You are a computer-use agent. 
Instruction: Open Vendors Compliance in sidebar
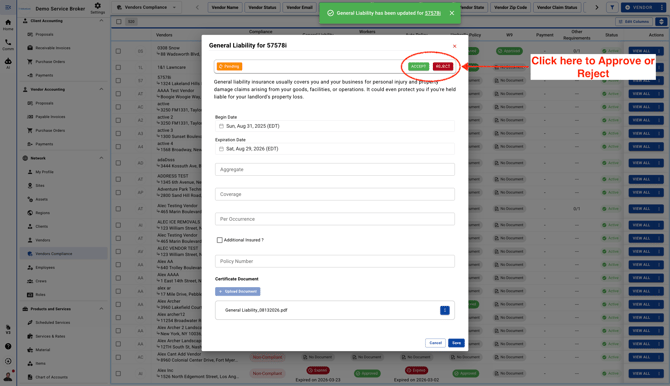pyautogui.click(x=64, y=253)
